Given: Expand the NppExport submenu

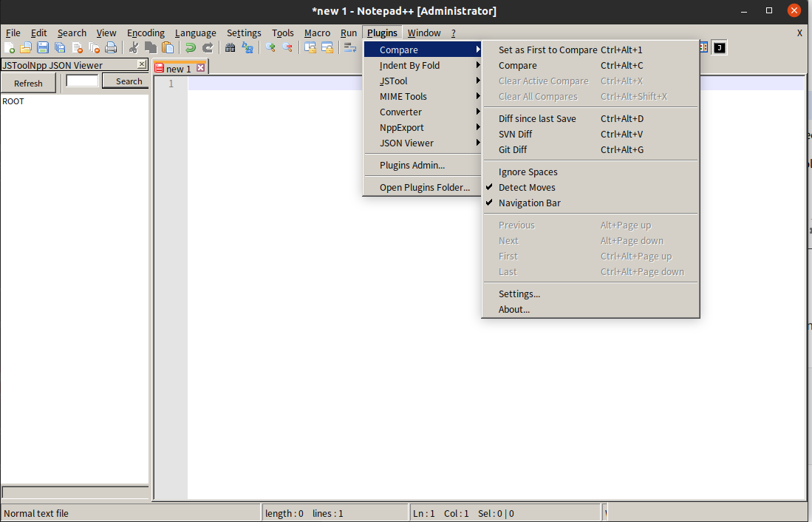Looking at the screenshot, I should tap(423, 127).
